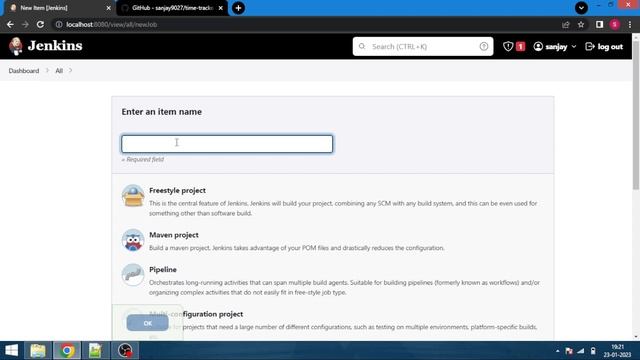Select the Pipeline pipe icon
The image size is (640, 360).
tap(133, 275)
